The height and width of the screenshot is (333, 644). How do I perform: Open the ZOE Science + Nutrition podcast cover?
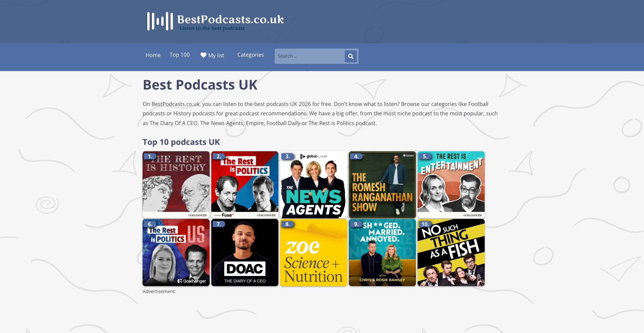click(313, 253)
